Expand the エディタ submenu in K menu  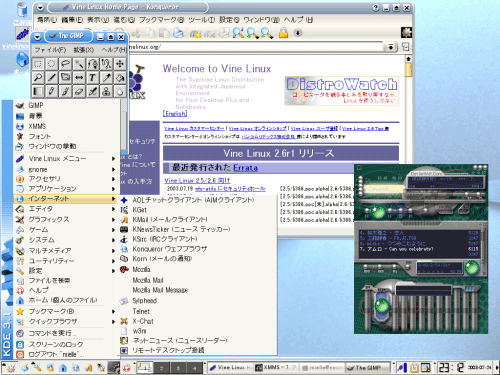point(65,209)
